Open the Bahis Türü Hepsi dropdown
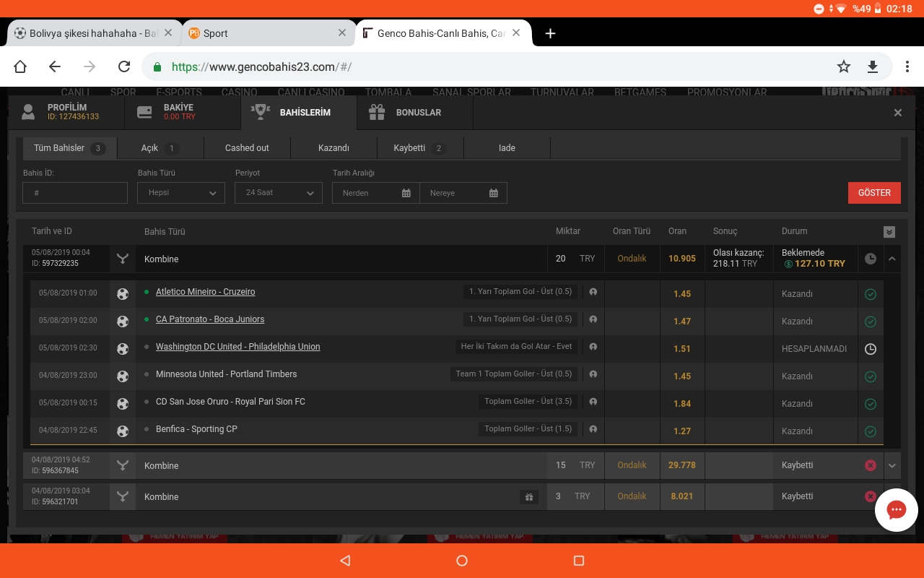This screenshot has width=924, height=578. pos(181,193)
